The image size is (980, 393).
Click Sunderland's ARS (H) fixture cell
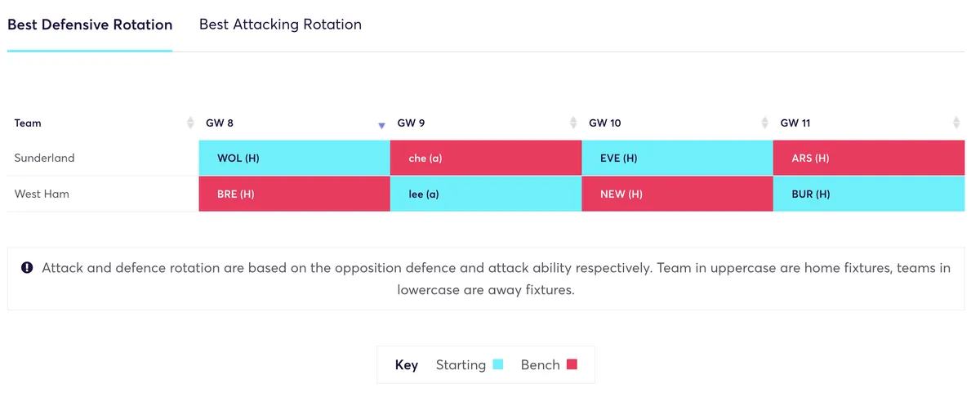[x=869, y=158]
